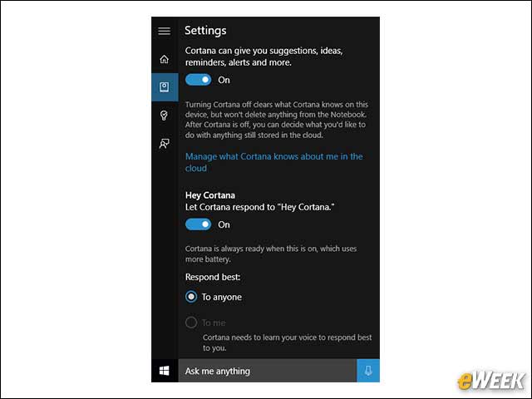Click the 'Hey Cortana' section heading

pos(210,195)
